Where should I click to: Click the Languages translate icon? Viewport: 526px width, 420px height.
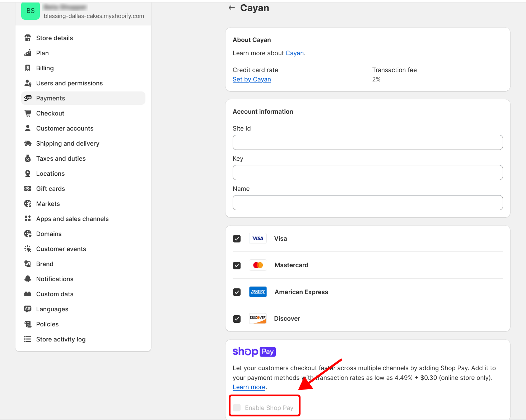(28, 309)
